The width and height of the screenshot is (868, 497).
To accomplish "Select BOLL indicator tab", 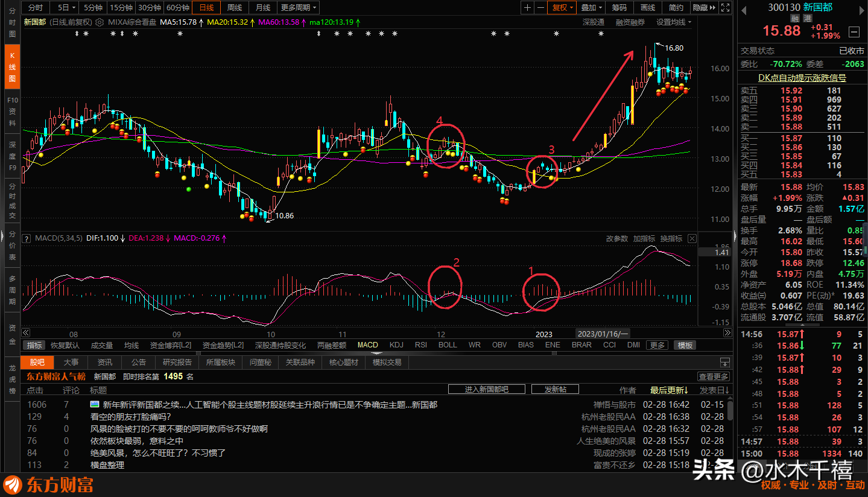I will [448, 345].
